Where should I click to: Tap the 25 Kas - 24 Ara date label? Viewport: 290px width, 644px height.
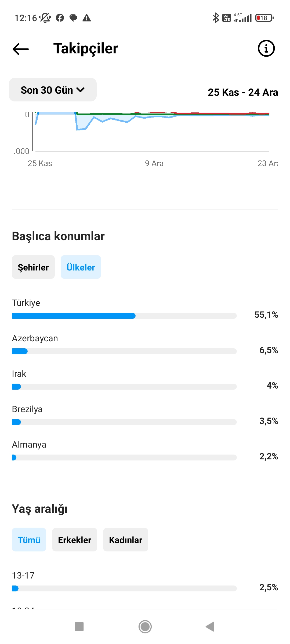tap(243, 92)
